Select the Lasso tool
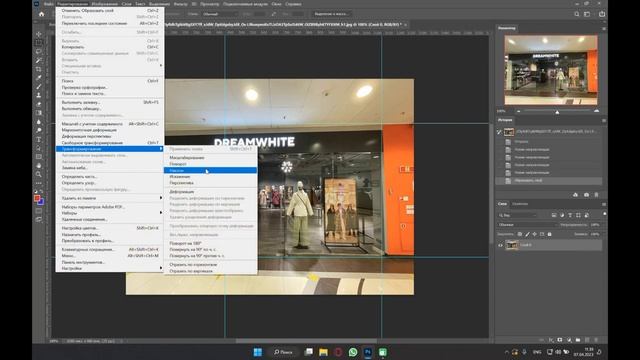 pyautogui.click(x=39, y=52)
